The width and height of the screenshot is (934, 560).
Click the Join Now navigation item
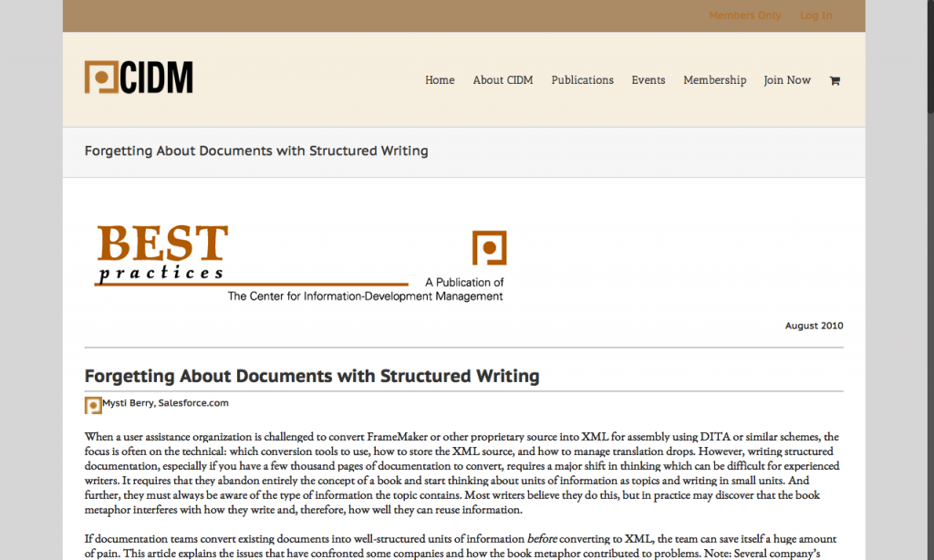[x=787, y=80]
